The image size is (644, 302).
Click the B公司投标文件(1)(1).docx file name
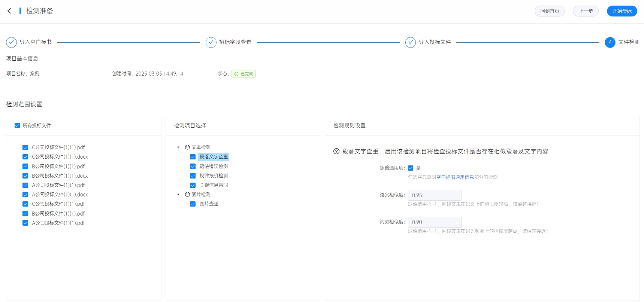click(x=60, y=176)
